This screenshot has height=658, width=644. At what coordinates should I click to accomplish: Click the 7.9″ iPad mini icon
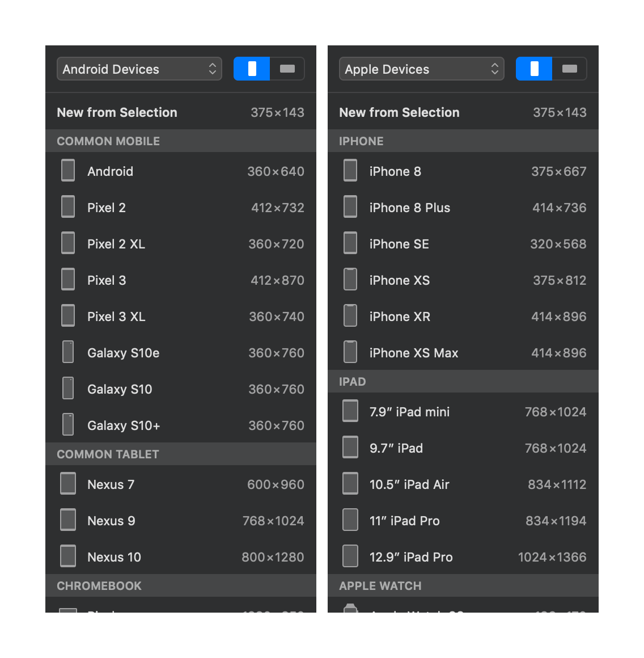pos(350,411)
